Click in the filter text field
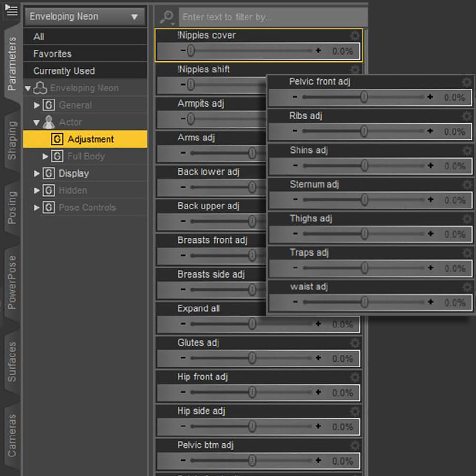This screenshot has height=476, width=476. [271, 17]
